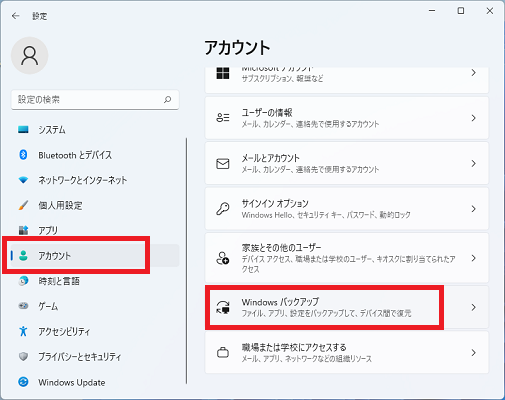Image resolution: width=505 pixels, height=400 pixels.
Task: Click the アクセシビリティ figure icon
Action: [23, 331]
